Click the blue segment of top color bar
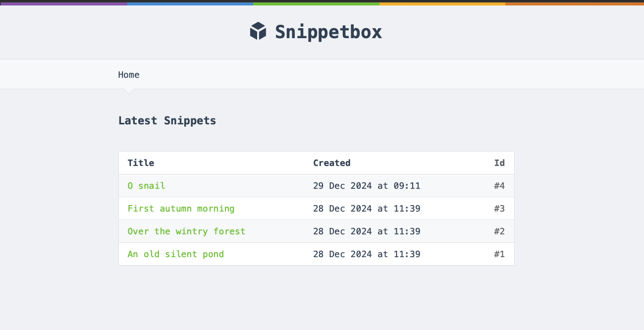 (x=190, y=3)
